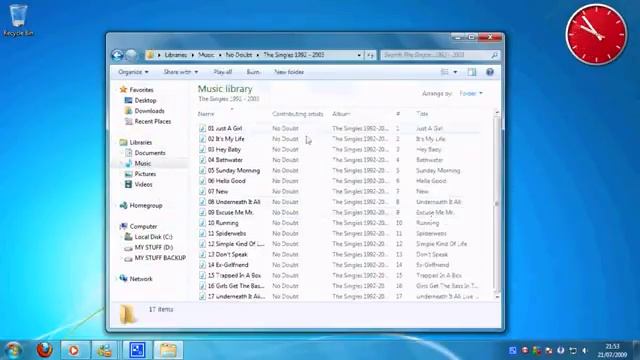This screenshot has height=360, width=640.
Task: Sort by the Title column header
Action: (422, 114)
